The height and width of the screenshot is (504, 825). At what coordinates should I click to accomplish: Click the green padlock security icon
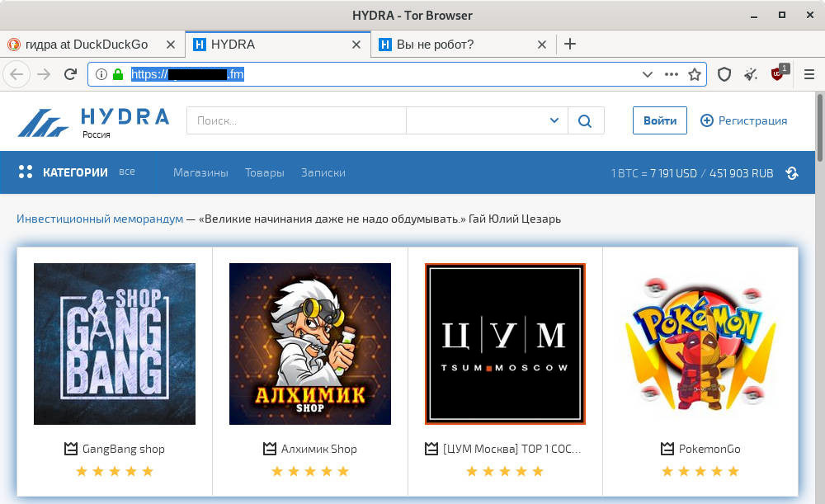click(118, 74)
